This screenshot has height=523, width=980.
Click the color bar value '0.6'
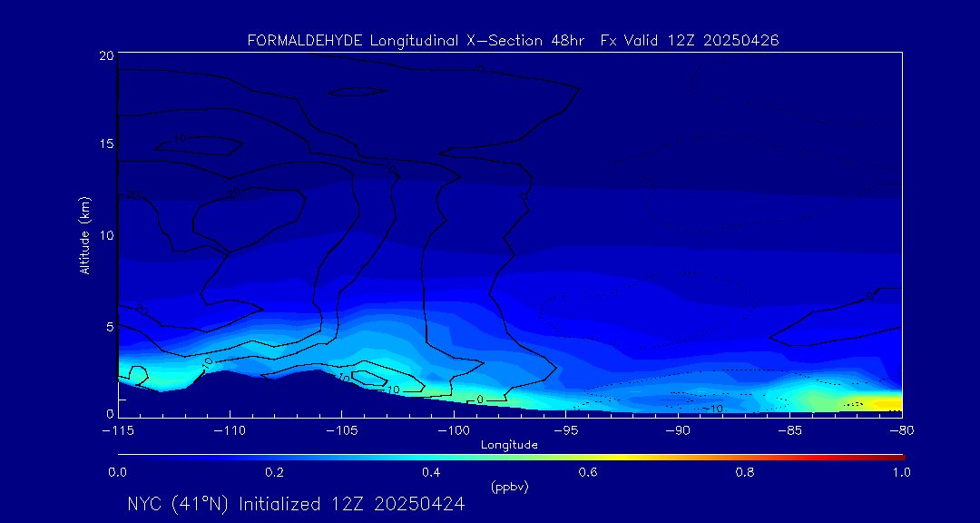point(588,473)
